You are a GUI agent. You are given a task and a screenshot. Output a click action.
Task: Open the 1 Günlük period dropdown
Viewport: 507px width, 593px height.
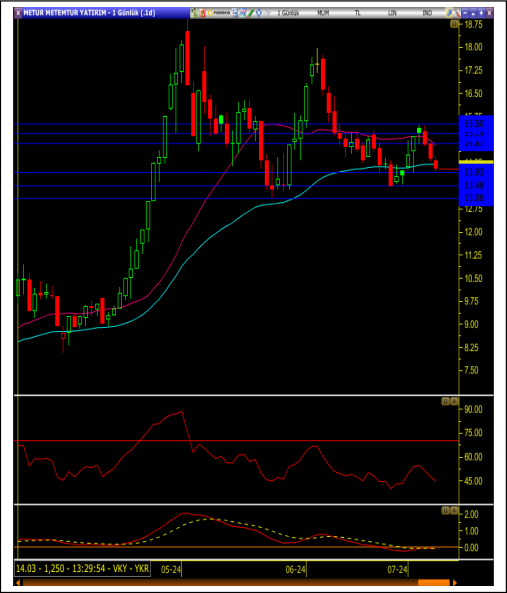(x=288, y=13)
